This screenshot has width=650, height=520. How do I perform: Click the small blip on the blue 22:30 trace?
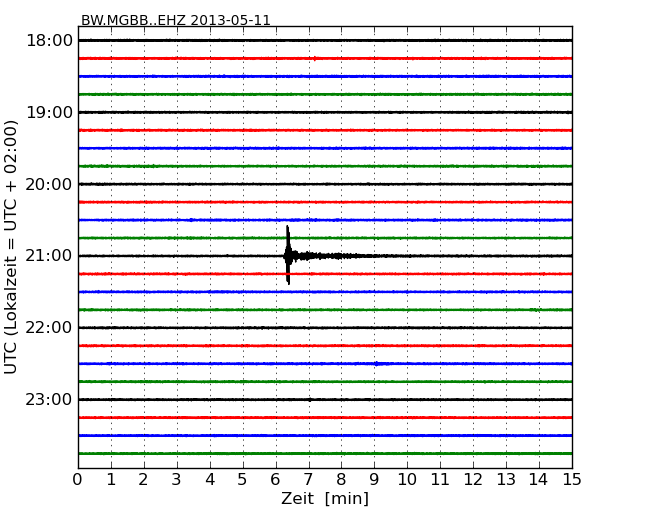[x=377, y=364]
